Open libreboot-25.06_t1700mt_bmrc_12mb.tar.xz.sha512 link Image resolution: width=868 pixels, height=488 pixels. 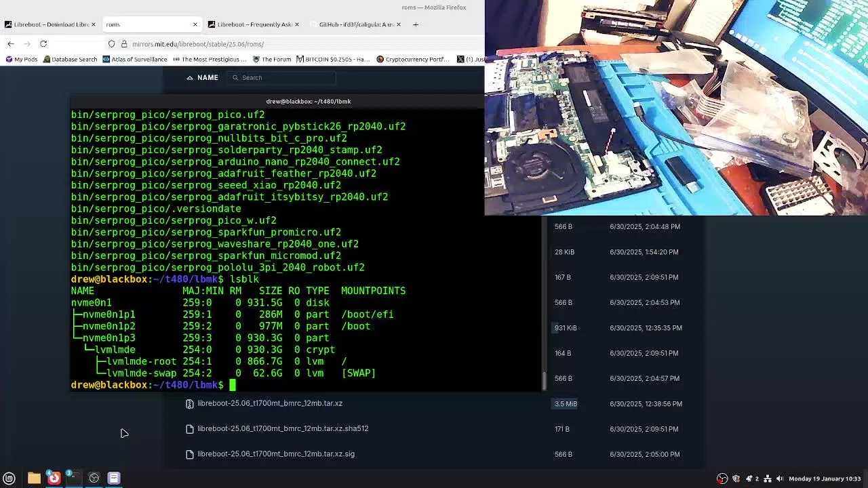[283, 428]
